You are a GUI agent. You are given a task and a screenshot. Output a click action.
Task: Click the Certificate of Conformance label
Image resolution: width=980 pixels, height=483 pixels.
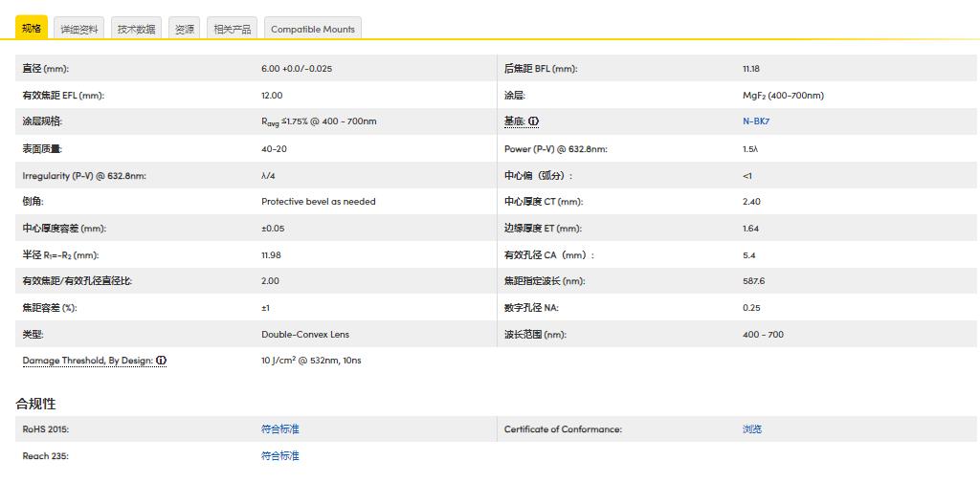tap(563, 429)
